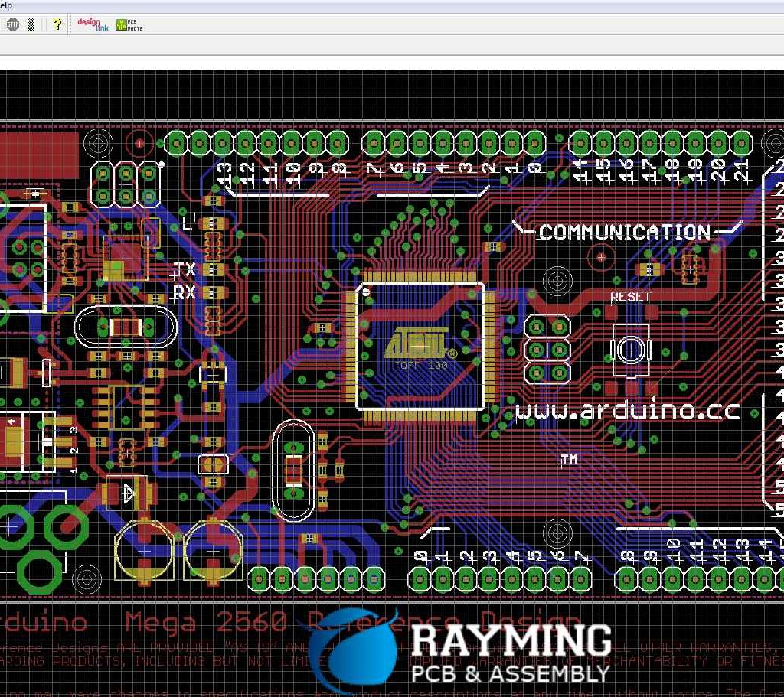Click the RX LED label
Viewport: 784px width, 697px height.
click(185, 292)
